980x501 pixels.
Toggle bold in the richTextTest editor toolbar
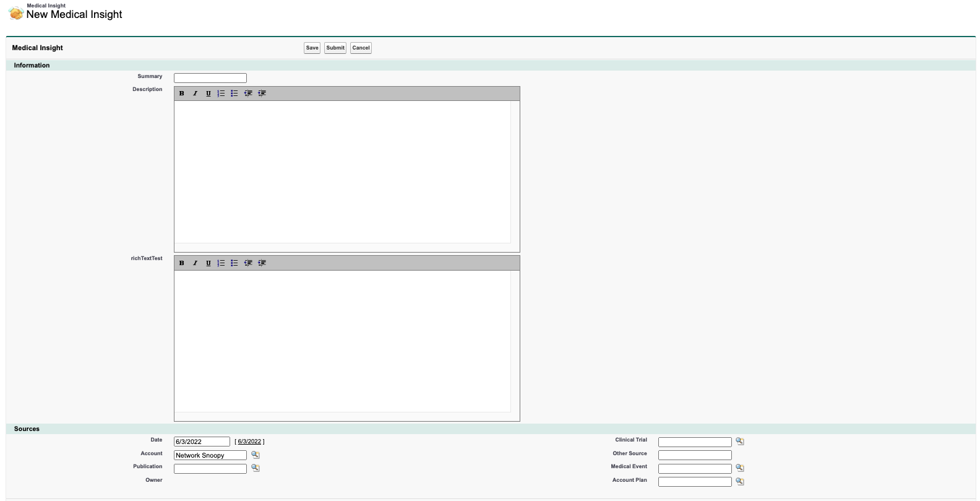182,263
